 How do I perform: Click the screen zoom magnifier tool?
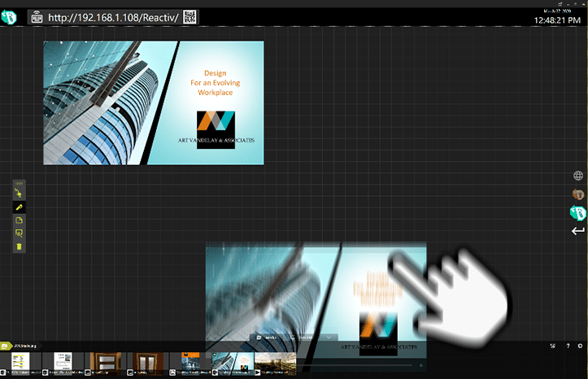point(20,233)
